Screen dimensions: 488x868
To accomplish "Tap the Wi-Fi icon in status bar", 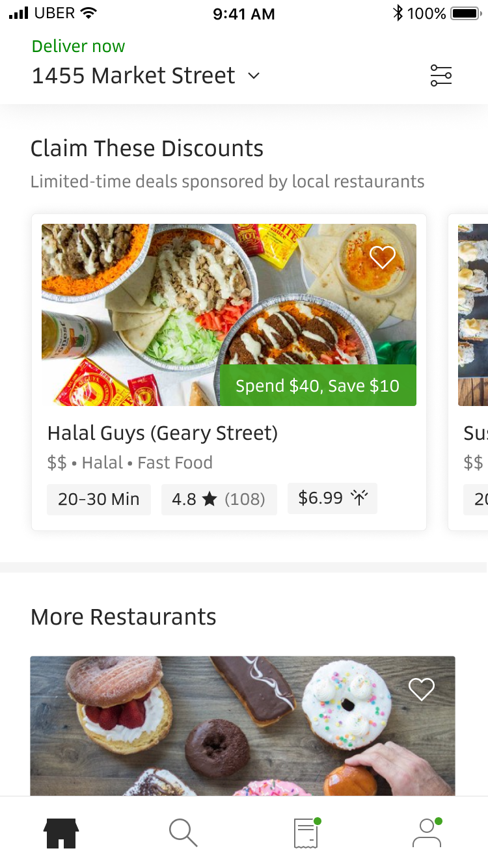I will tap(88, 13).
